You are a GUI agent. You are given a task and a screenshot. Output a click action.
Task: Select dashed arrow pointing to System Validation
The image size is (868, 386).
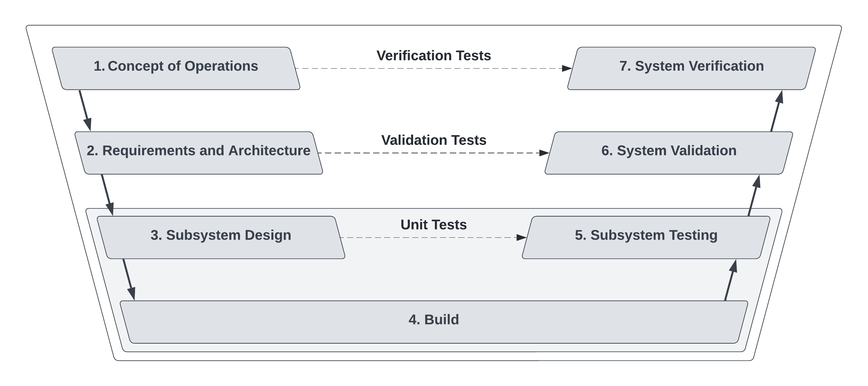[434, 153]
